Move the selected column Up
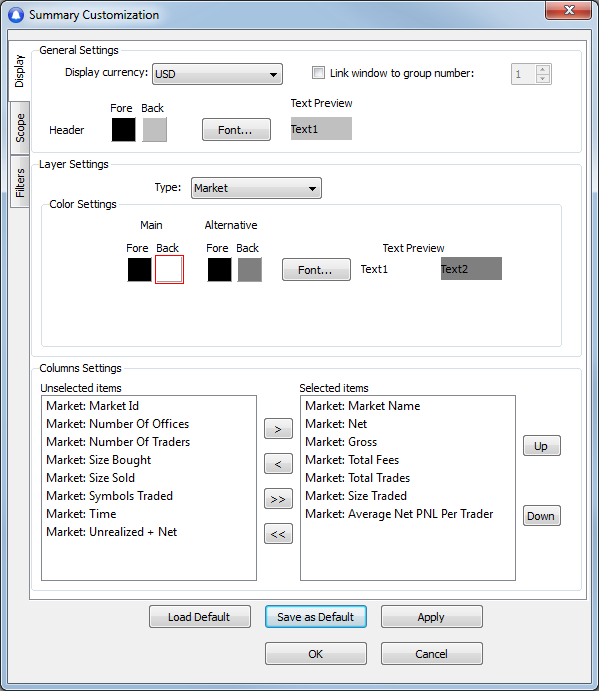 pyautogui.click(x=542, y=446)
